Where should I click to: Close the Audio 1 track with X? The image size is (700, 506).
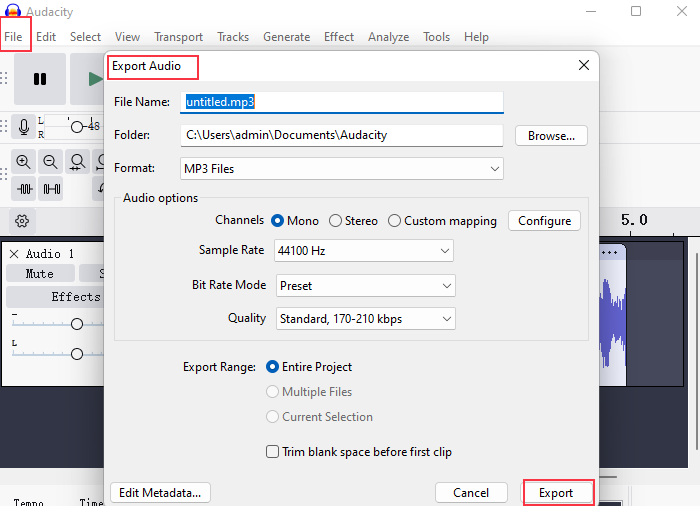pyautogui.click(x=14, y=254)
